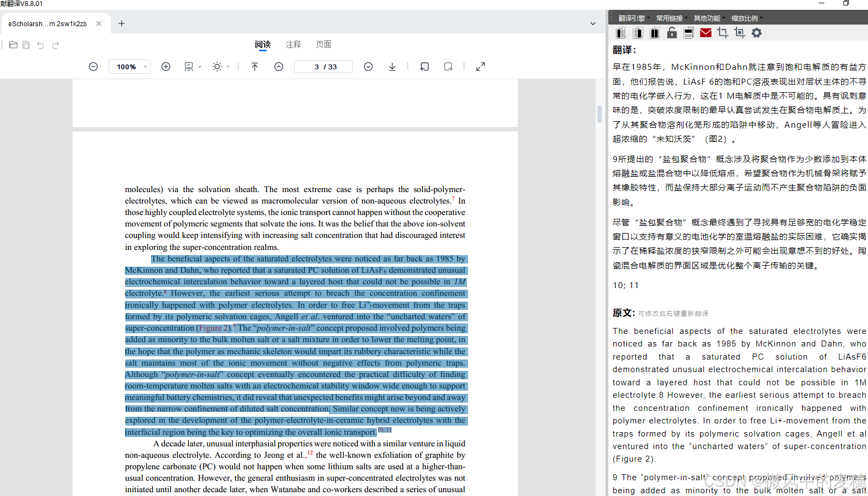Open the 缩放比例 menu

(747, 18)
